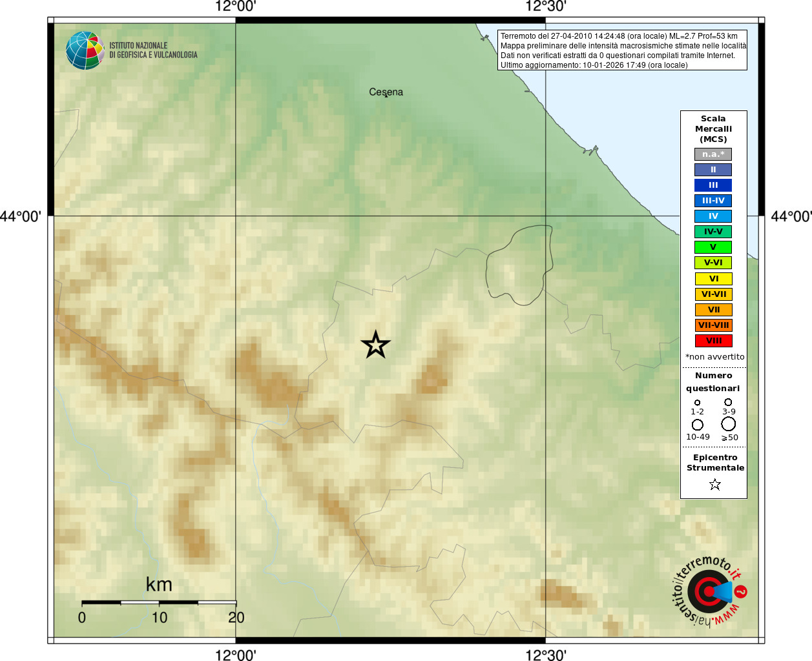This screenshot has height=661, width=812.
Task: Click the IV intensity legend swatch
Action: tap(713, 216)
